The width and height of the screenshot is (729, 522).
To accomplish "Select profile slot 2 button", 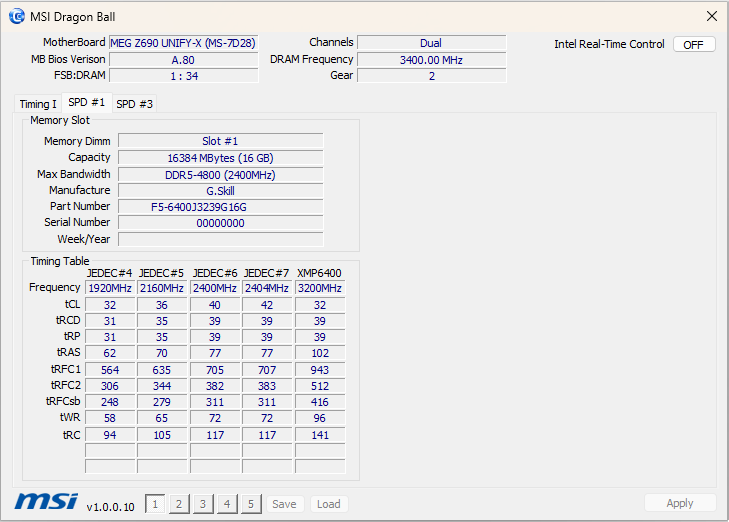I will [x=179, y=504].
